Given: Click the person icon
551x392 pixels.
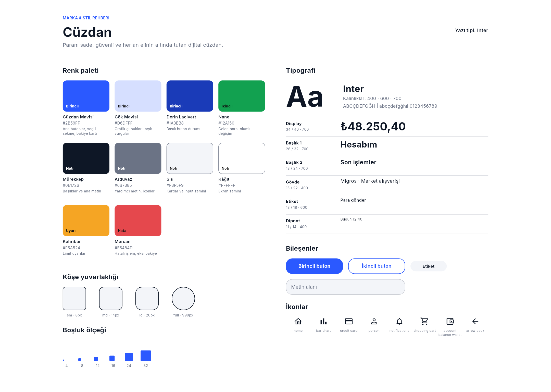Looking at the screenshot, I should (374, 321).
